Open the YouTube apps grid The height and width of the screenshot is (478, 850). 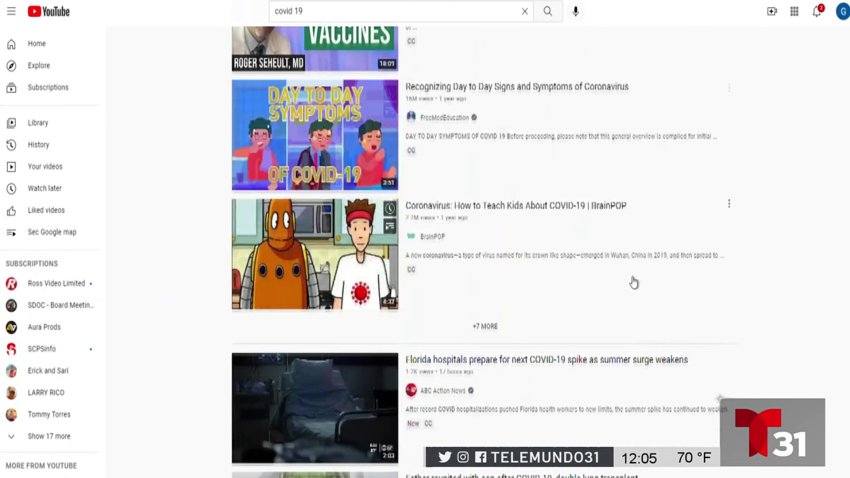pyautogui.click(x=794, y=11)
